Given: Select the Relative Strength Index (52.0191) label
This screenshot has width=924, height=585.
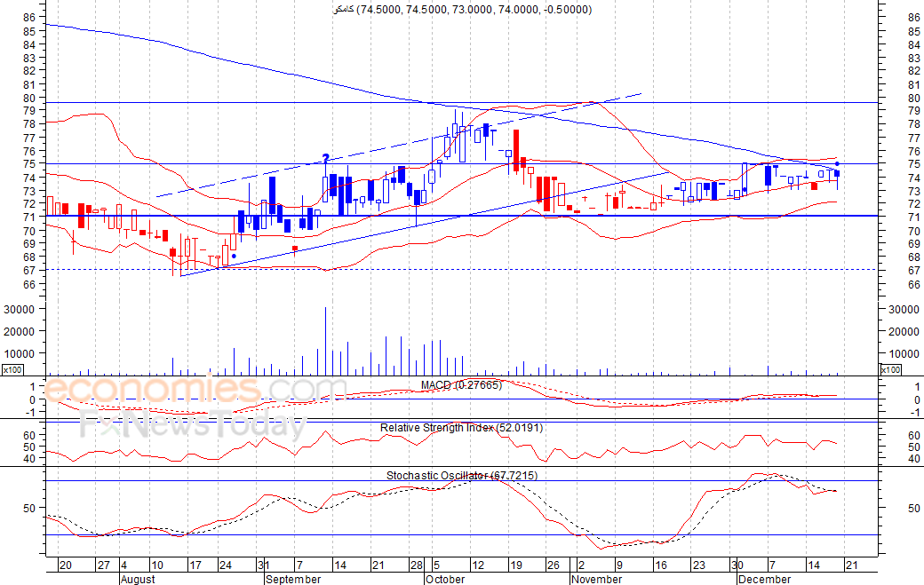Looking at the screenshot, I should point(461,427).
